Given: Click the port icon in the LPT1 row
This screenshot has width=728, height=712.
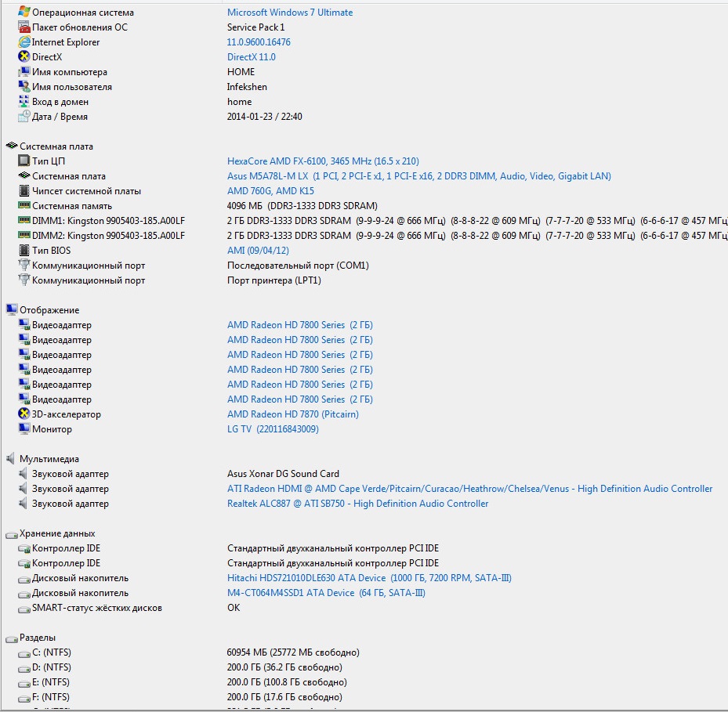Looking at the screenshot, I should point(24,280).
